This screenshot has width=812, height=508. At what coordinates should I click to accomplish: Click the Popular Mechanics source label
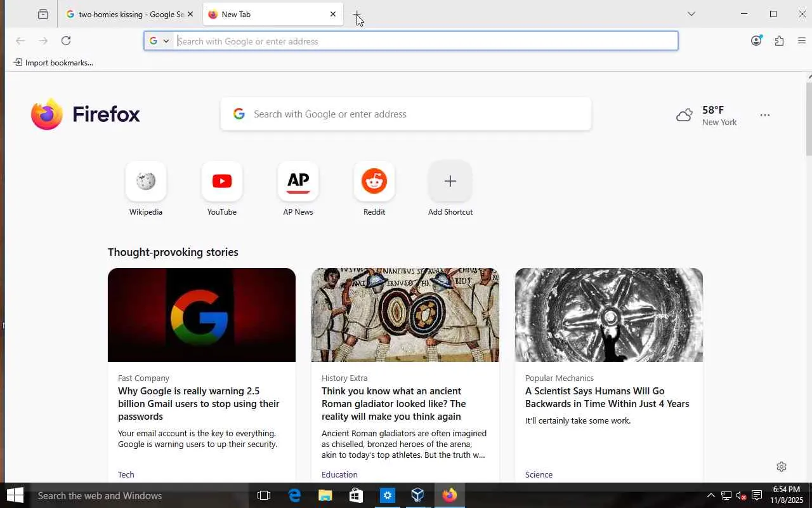tap(560, 378)
